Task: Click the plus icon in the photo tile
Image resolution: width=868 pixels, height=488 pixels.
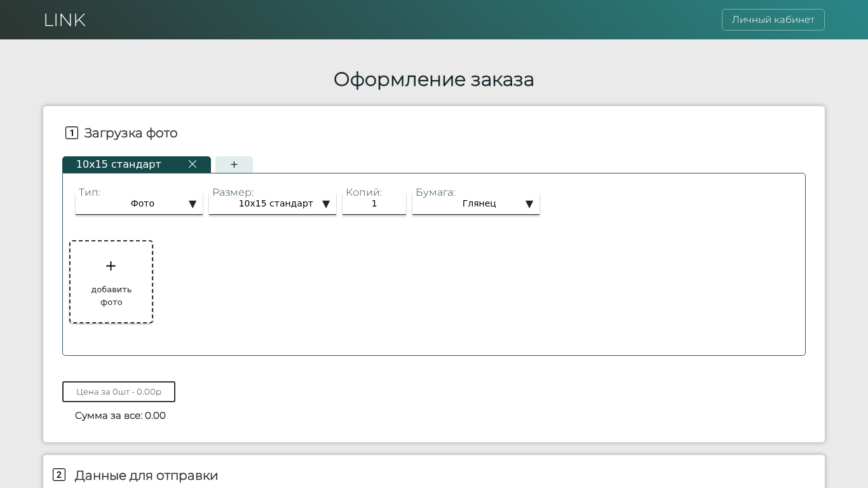Action: point(111,266)
